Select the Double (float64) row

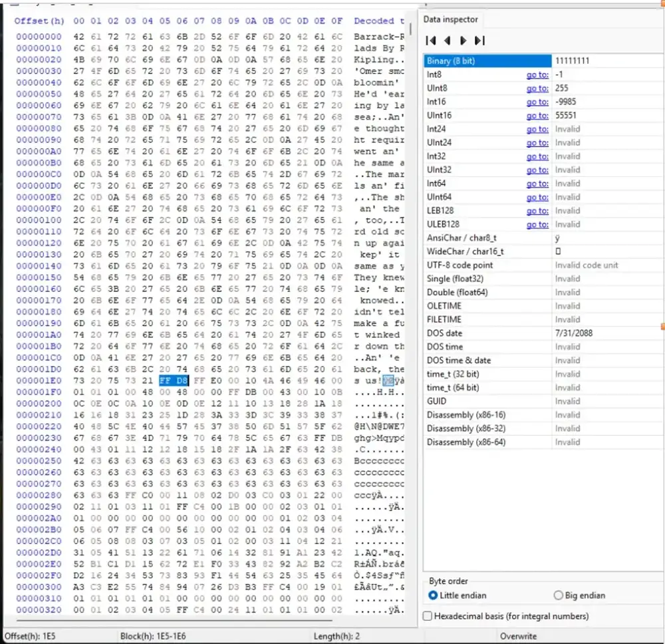(543, 292)
